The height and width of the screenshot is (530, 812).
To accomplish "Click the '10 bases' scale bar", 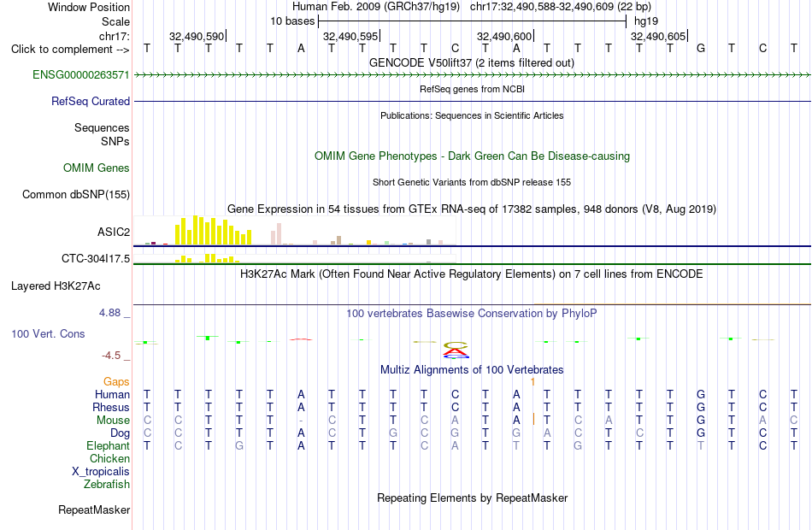I will pos(473,21).
